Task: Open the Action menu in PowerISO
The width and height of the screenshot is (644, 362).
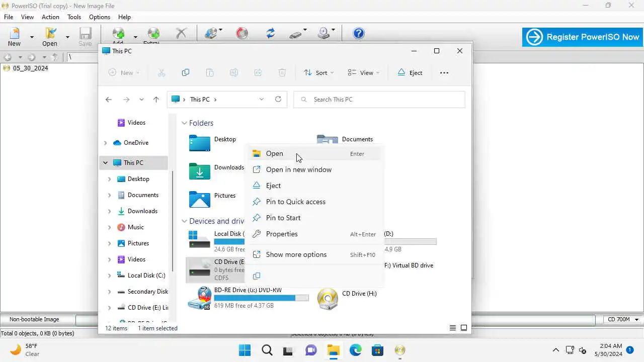Action: [50, 17]
